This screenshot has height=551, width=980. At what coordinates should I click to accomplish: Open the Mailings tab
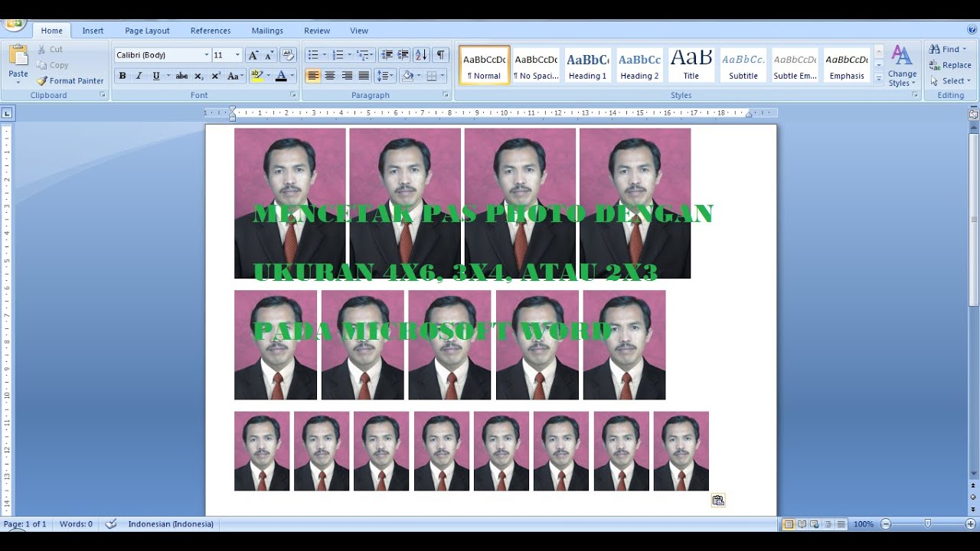267,31
